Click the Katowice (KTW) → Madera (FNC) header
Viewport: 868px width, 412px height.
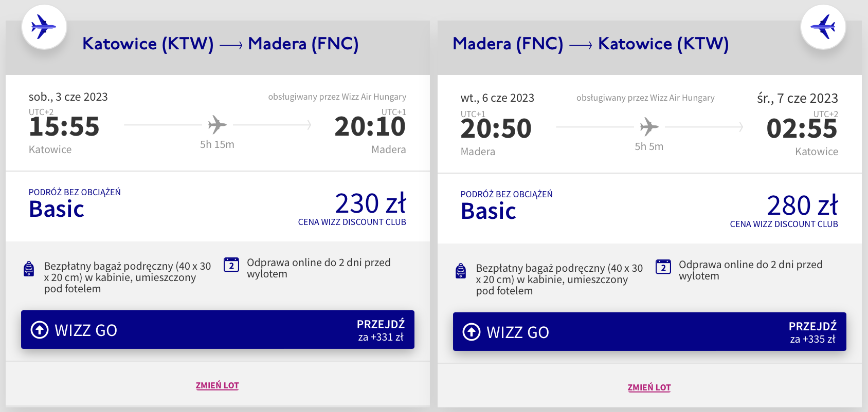coord(220,44)
